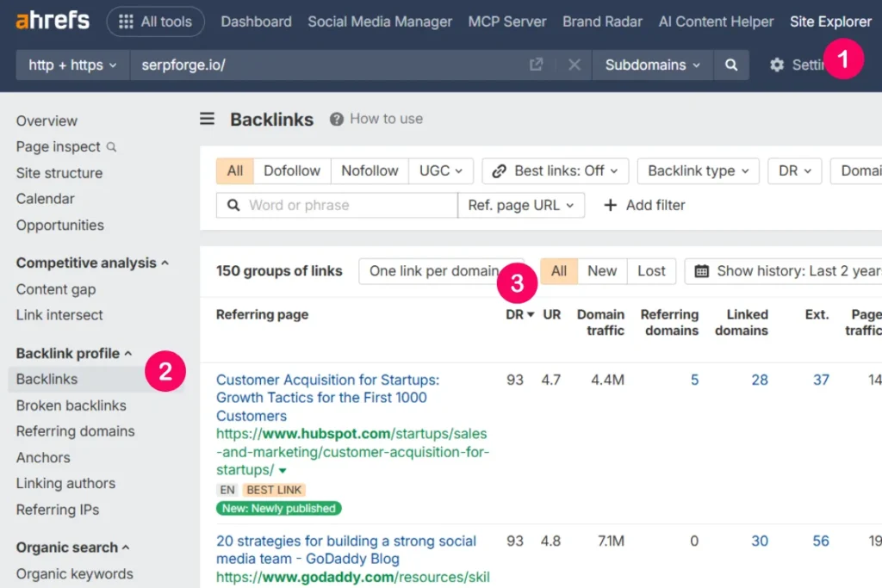Click the hamburger menu beside Backlinks title

point(208,119)
